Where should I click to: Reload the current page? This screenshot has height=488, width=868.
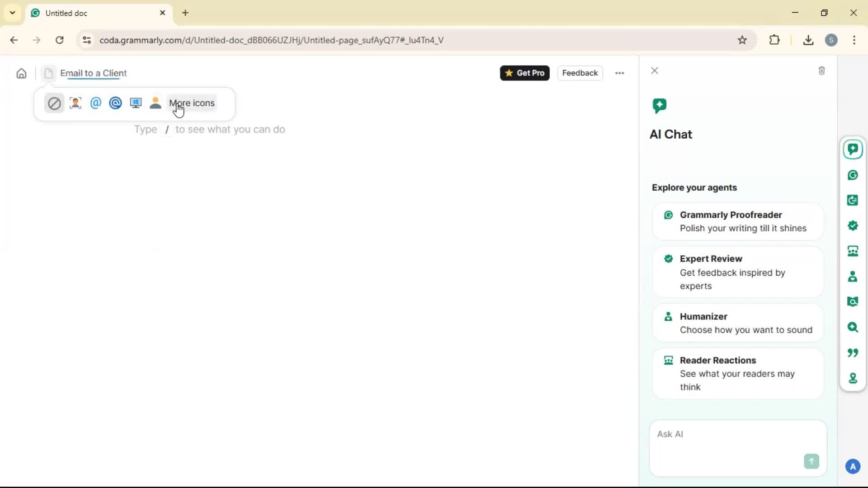tap(60, 40)
